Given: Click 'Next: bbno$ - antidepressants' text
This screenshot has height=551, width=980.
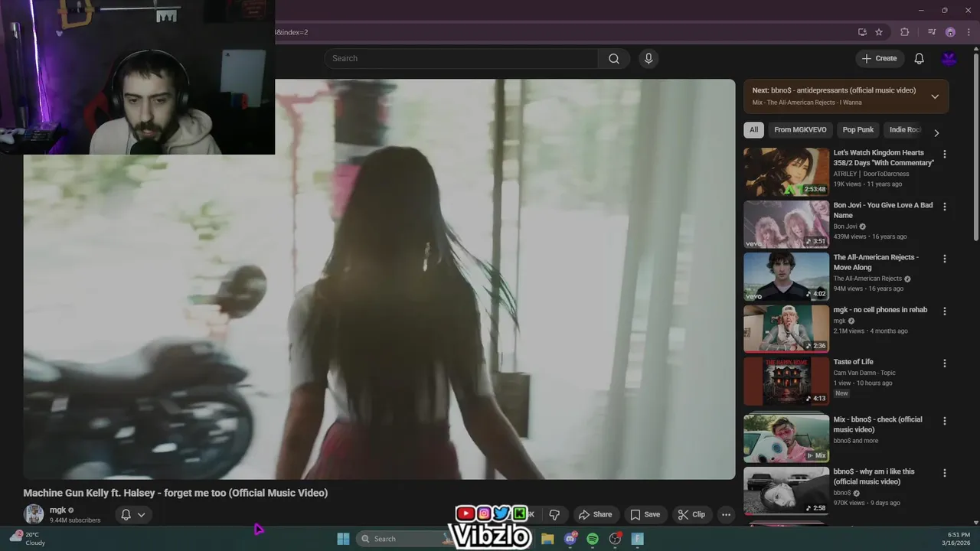Looking at the screenshot, I should tap(834, 90).
